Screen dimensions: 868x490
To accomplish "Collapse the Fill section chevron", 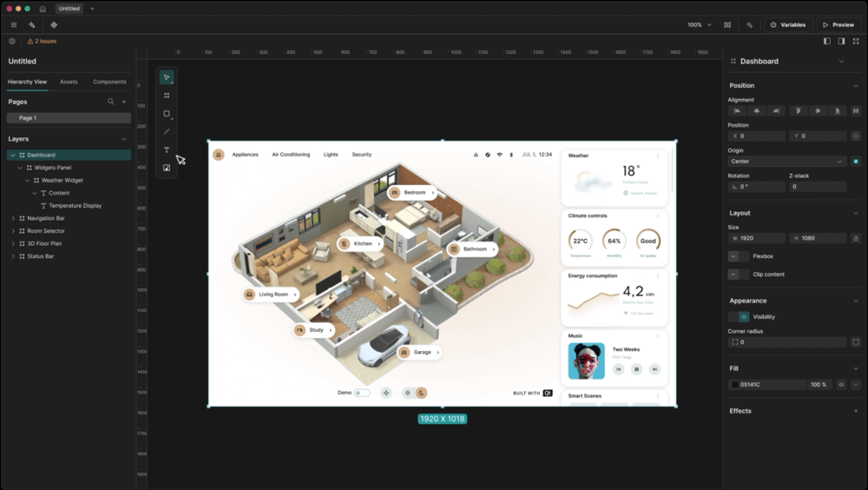I will tap(856, 368).
